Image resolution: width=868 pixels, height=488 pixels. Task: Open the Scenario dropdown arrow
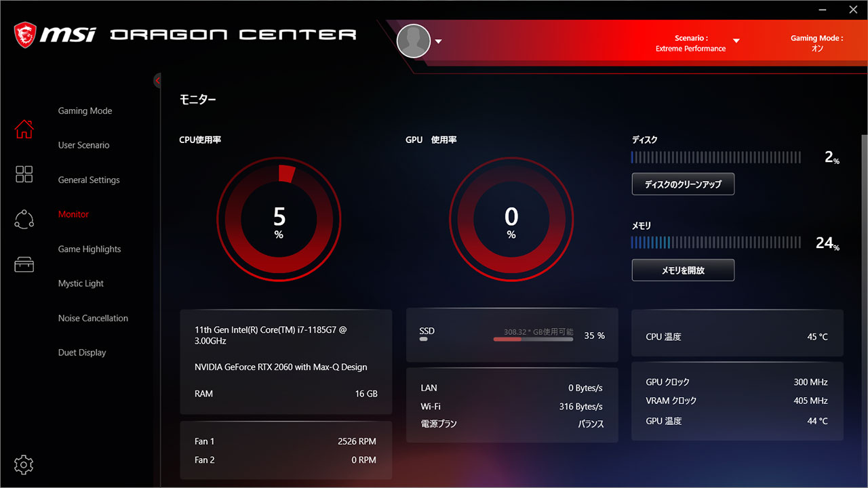click(736, 41)
